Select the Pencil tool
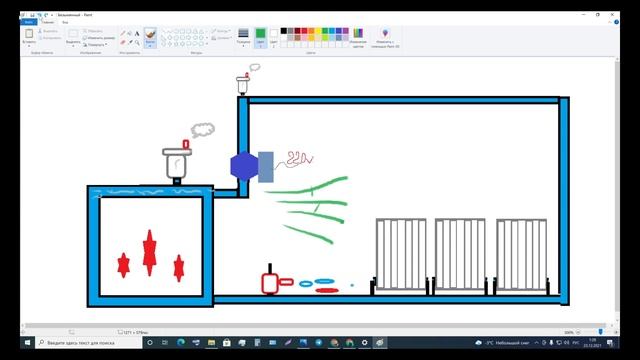Image resolution: width=640 pixels, height=360 pixels. pos(123,33)
